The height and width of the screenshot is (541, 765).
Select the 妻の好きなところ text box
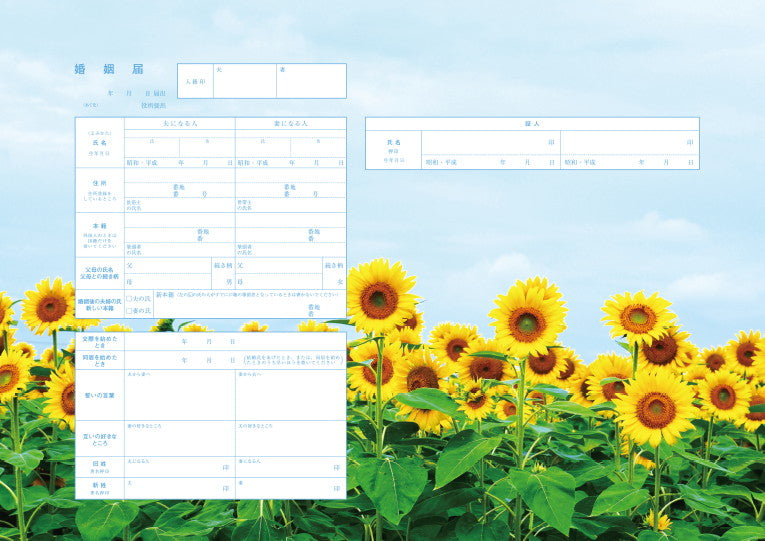coord(180,442)
